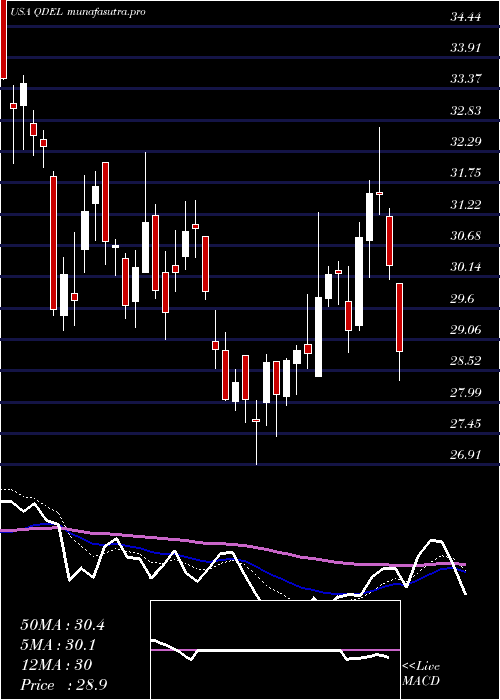Click the tall red candle at chart's top-left

click(x=4, y=39)
